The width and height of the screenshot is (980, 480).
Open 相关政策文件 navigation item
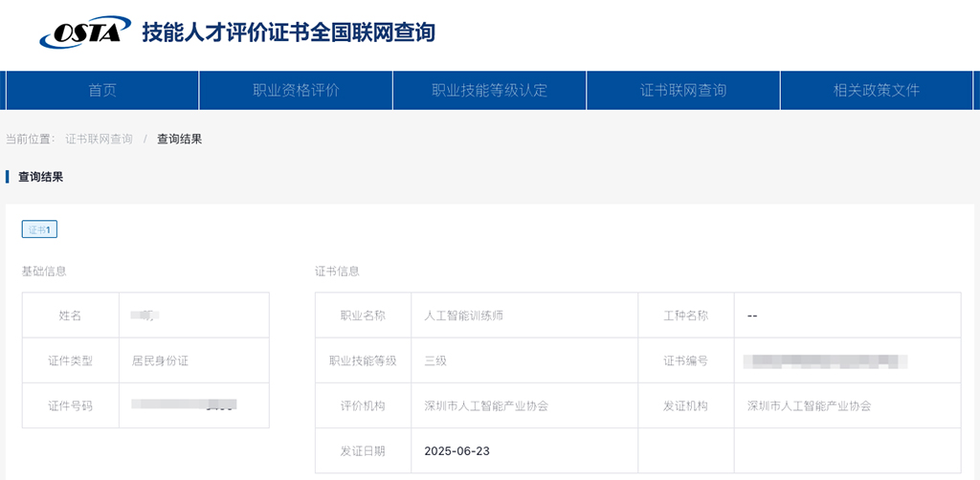877,91
